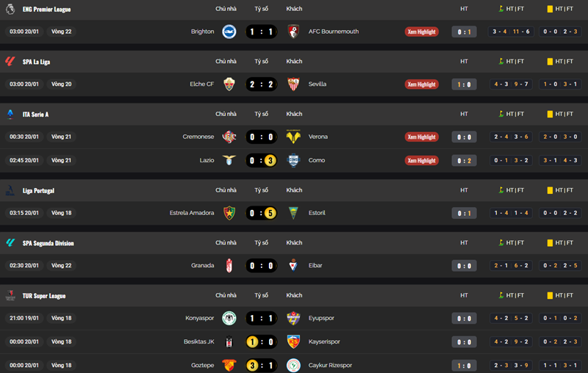Click the Goztepe team crest
The height and width of the screenshot is (373, 588).
click(229, 365)
